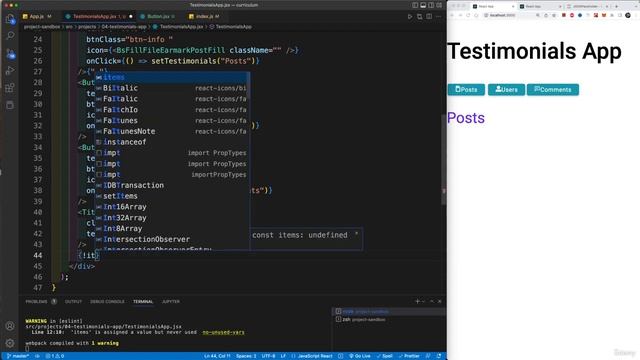This screenshot has width=640, height=360.
Task: Click the browser reload icon
Action: coord(468,15)
